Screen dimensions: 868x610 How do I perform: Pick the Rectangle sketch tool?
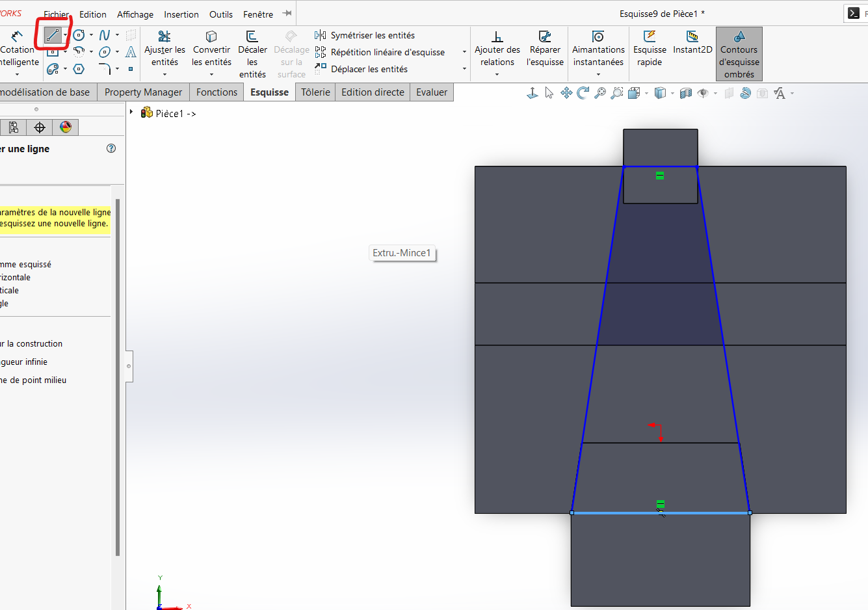tap(53, 52)
